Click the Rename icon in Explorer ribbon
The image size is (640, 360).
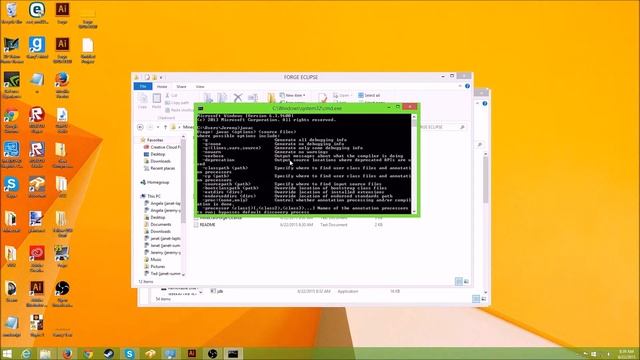point(253,98)
